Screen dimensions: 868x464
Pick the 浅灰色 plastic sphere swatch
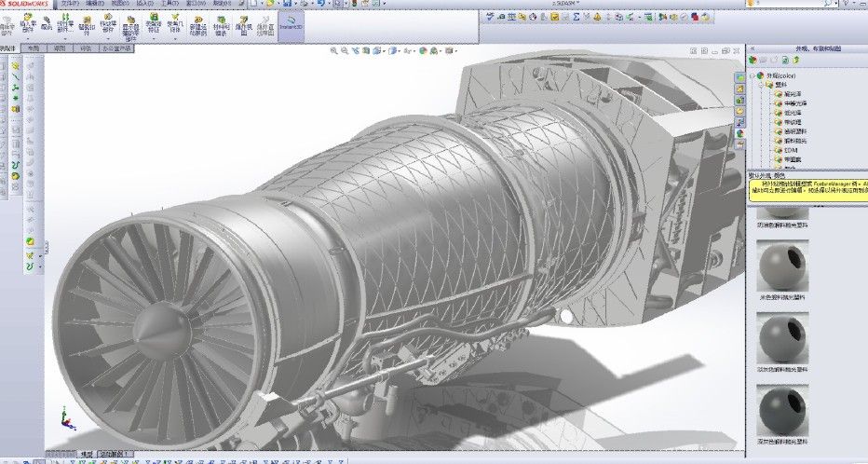coord(782,338)
